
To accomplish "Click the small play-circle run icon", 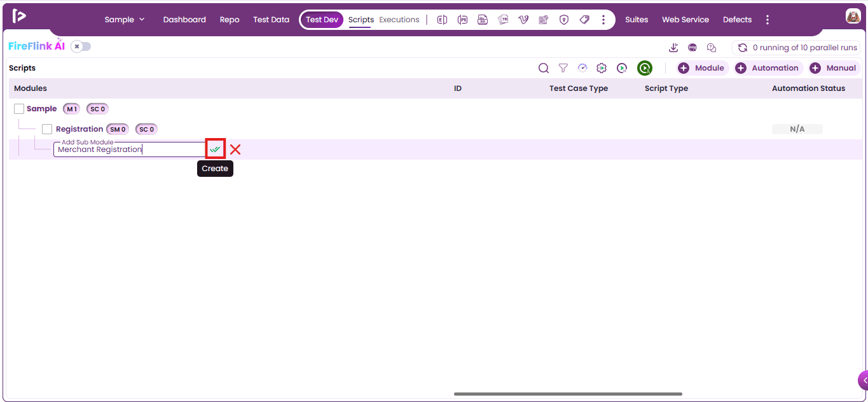I will point(622,68).
